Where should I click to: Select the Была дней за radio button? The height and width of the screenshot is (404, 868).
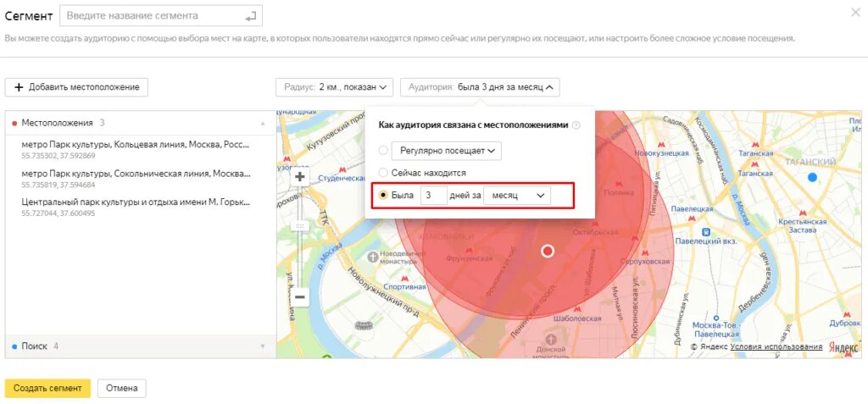pyautogui.click(x=383, y=196)
